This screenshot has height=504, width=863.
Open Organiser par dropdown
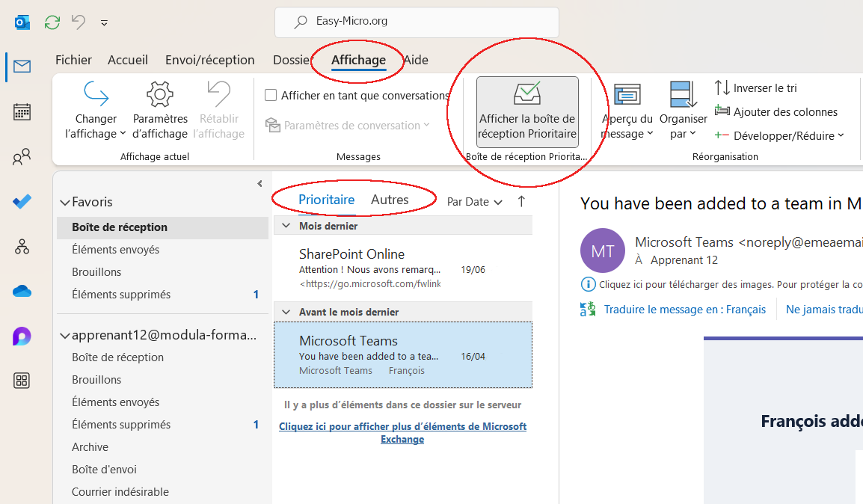(x=683, y=111)
